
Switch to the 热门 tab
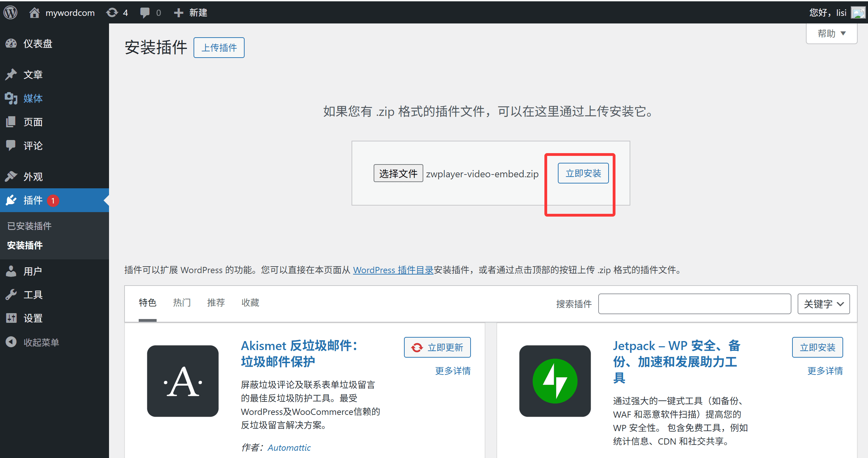182,302
